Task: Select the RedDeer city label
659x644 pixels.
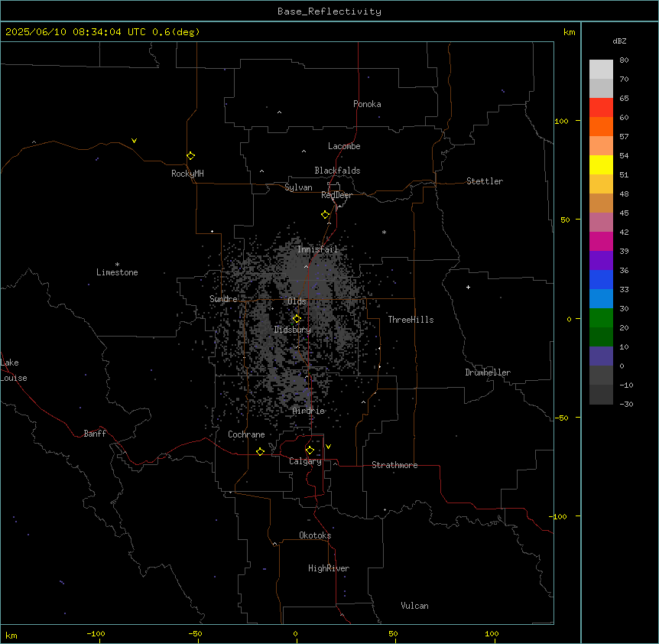Action: click(337, 195)
